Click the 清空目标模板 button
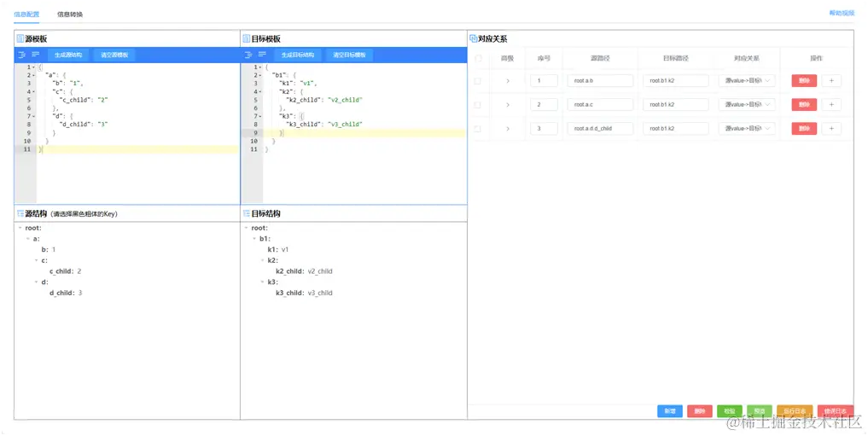 349,55
